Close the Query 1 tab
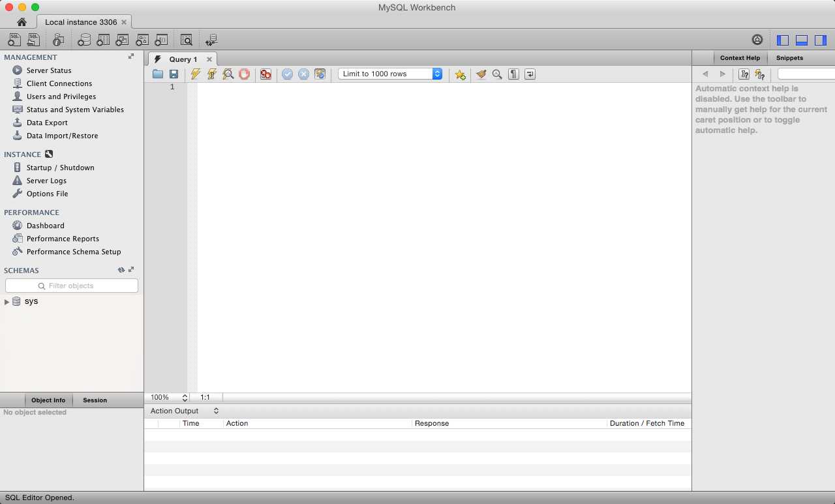This screenshot has height=504, width=835. click(209, 59)
